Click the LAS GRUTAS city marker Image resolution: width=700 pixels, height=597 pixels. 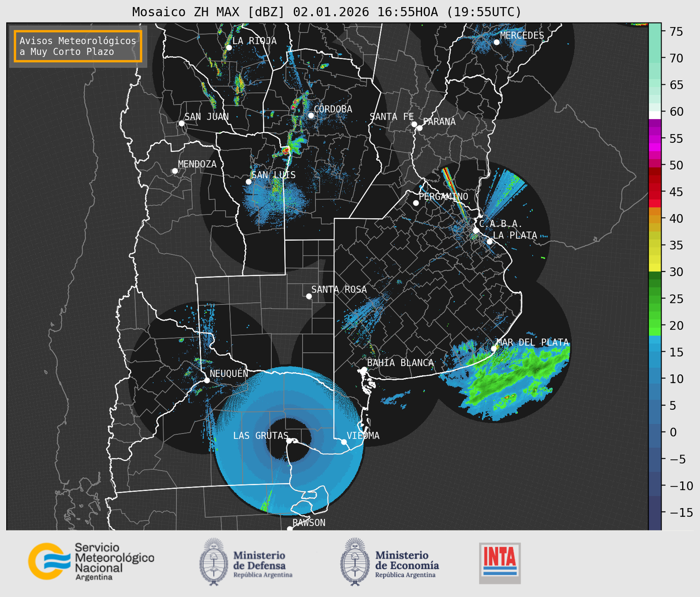(289, 441)
